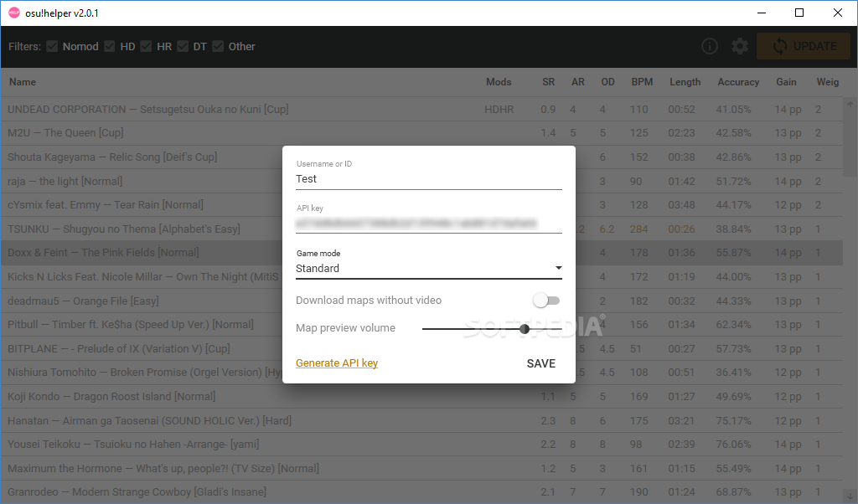Toggle the Other filter checkbox
The image size is (858, 504).
pos(218,46)
